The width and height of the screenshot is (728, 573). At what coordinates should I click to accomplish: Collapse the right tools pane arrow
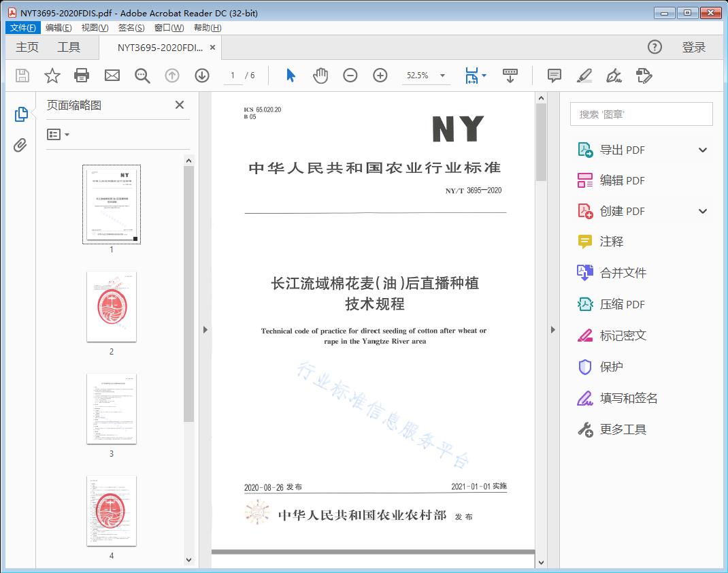(552, 330)
